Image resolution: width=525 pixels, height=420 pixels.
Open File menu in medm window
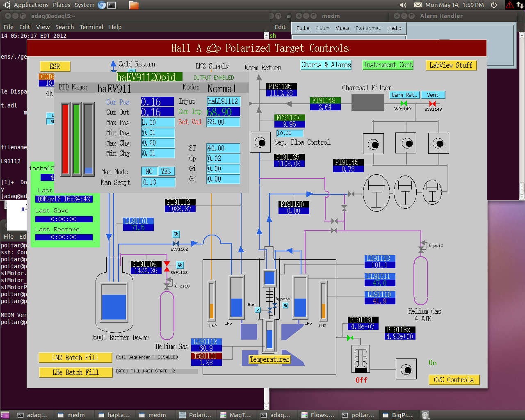point(303,28)
